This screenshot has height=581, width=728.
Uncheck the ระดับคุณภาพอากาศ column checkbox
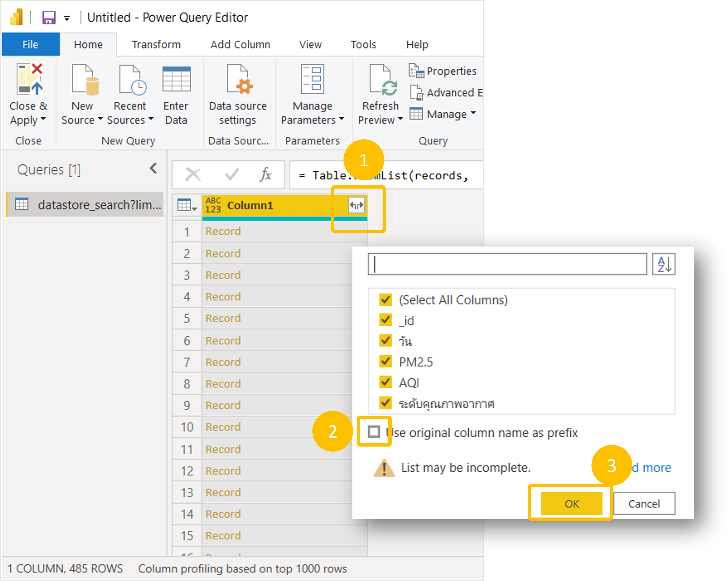tap(385, 403)
